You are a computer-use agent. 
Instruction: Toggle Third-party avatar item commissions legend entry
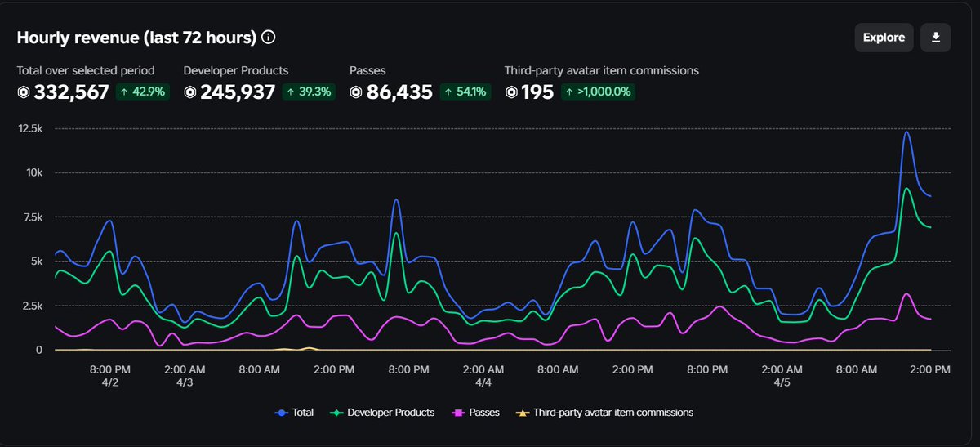603,413
